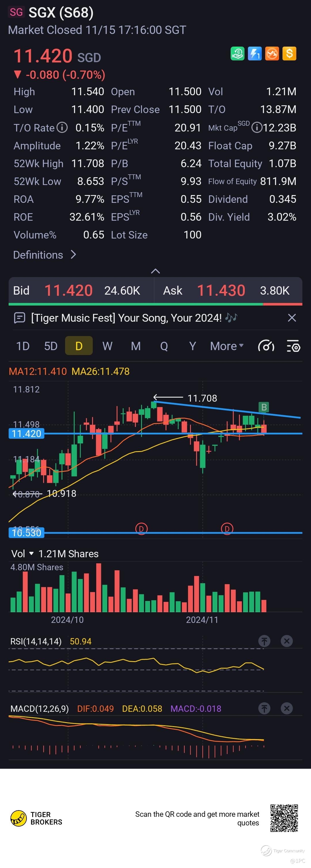Tap the 1.21M Shares volume label

click(x=69, y=554)
